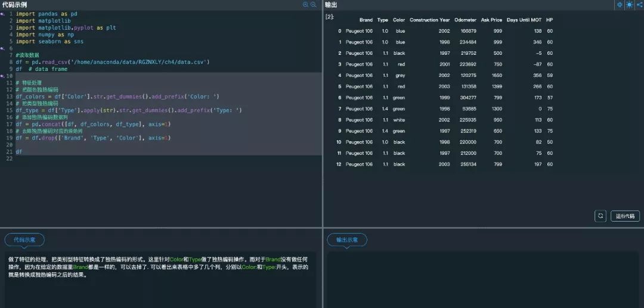Screen dimensions: 644x308
Task: Click the HP column header
Action: (550, 20)
